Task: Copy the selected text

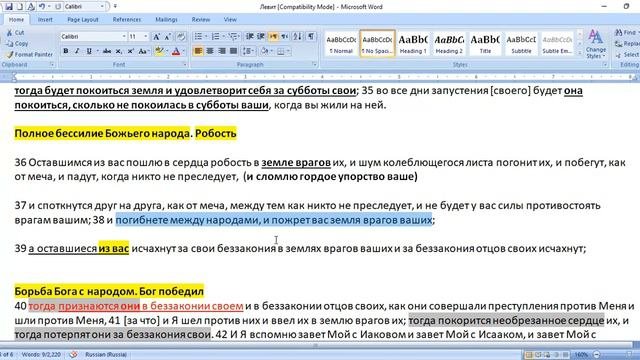Action: click(x=17, y=43)
